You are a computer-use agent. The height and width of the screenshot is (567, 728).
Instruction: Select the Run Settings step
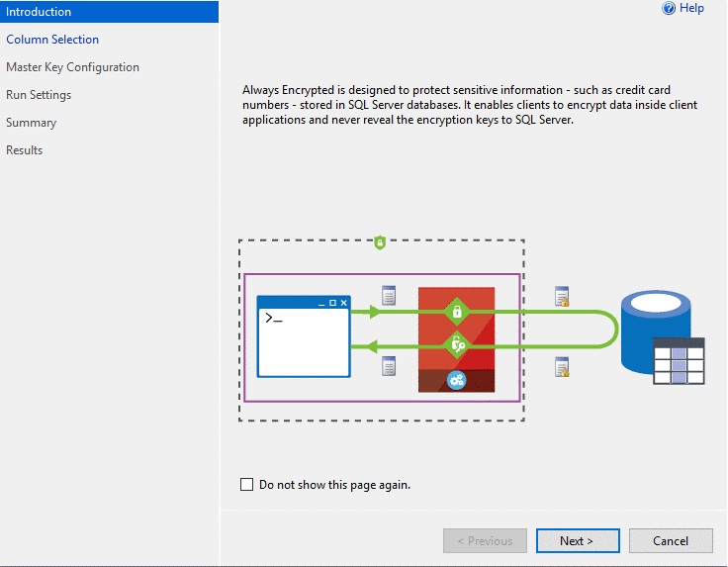click(39, 95)
